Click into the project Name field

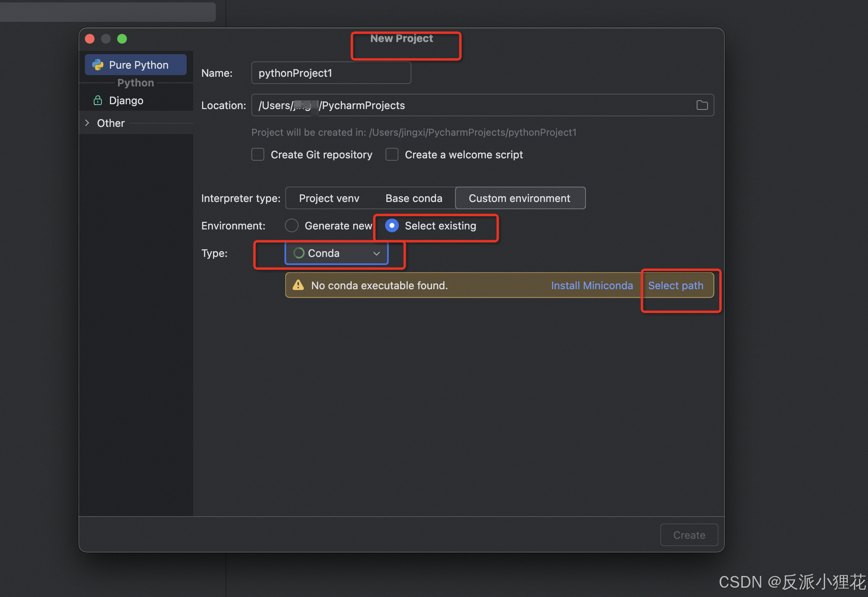(331, 73)
